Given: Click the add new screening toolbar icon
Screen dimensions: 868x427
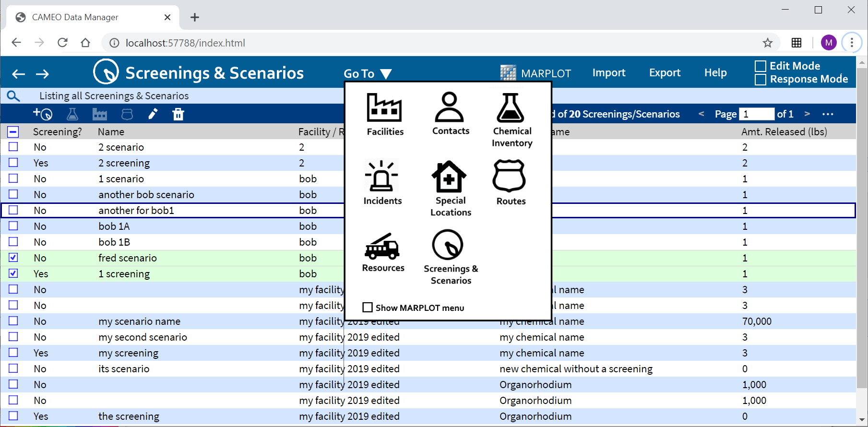Looking at the screenshot, I should point(43,114).
